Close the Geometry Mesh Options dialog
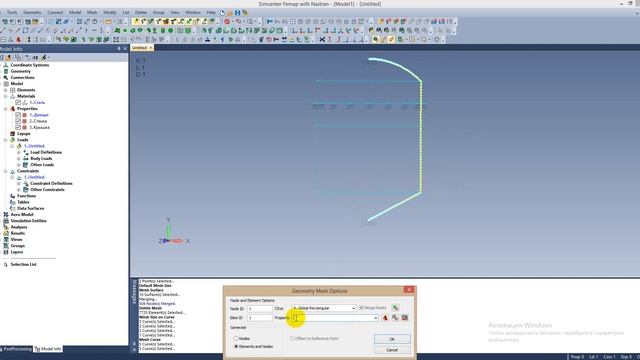 point(409,289)
